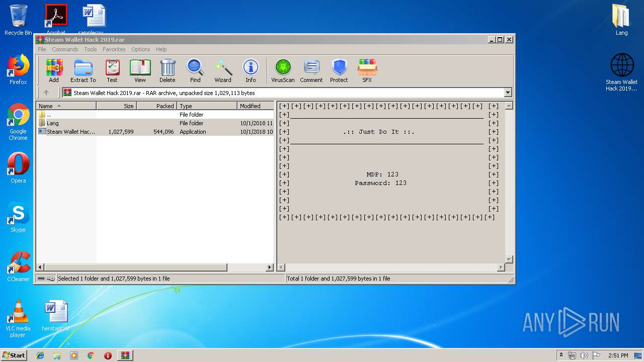Create an SFX archive
This screenshot has width=644, height=362.
[x=367, y=70]
